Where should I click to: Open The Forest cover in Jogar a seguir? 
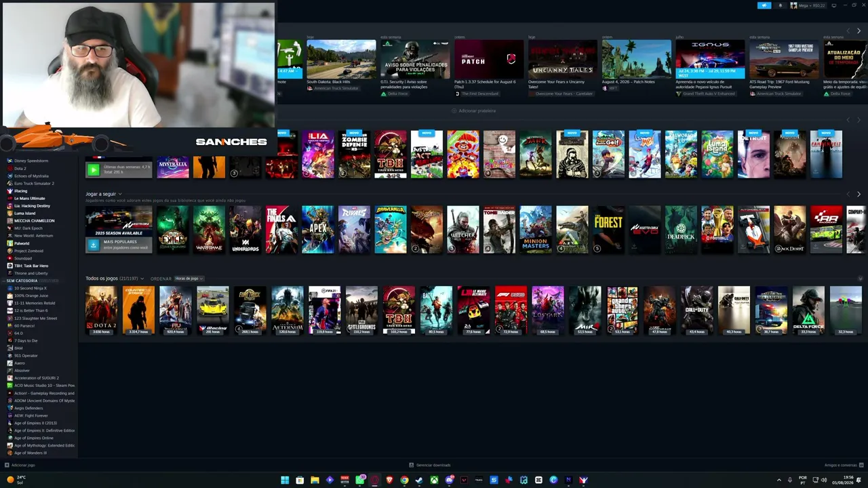608,230
